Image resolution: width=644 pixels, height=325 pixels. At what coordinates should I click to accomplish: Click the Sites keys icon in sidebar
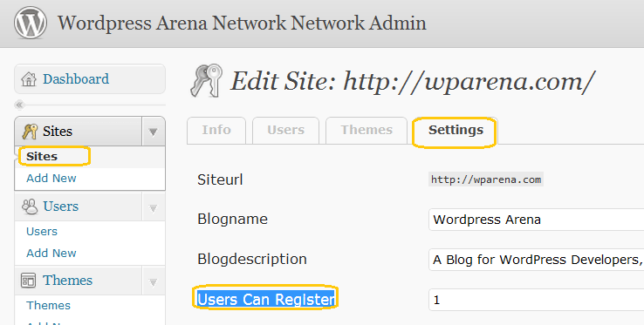click(30, 132)
